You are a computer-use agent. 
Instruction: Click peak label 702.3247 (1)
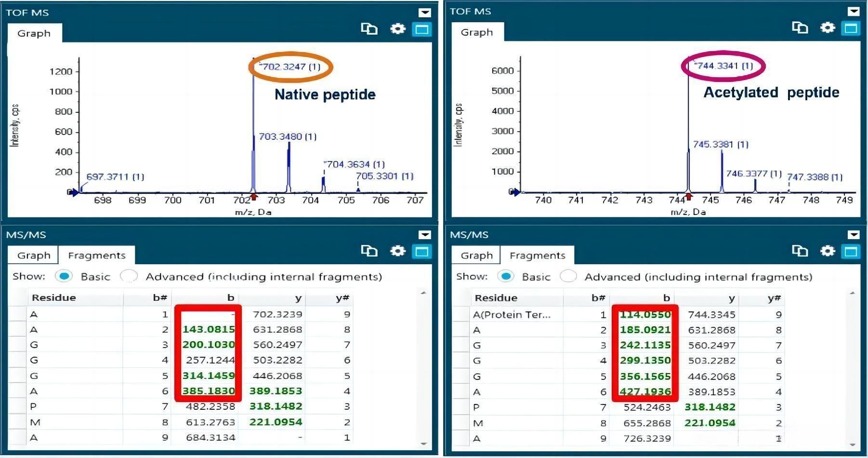290,67
